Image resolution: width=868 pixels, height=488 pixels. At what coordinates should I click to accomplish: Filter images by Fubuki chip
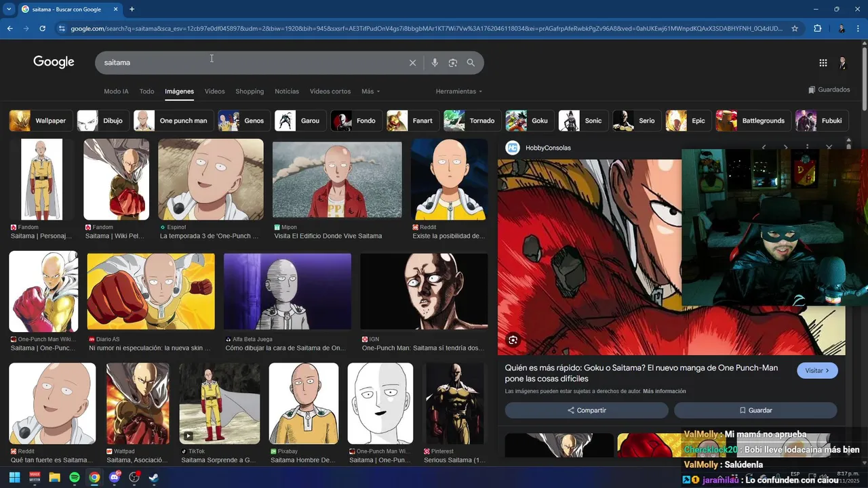pos(821,121)
